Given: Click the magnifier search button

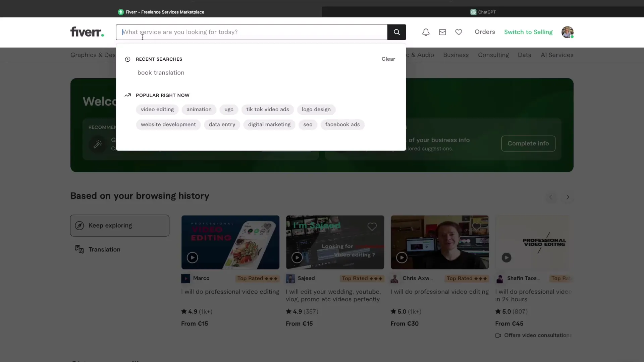Looking at the screenshot, I should pos(397,32).
